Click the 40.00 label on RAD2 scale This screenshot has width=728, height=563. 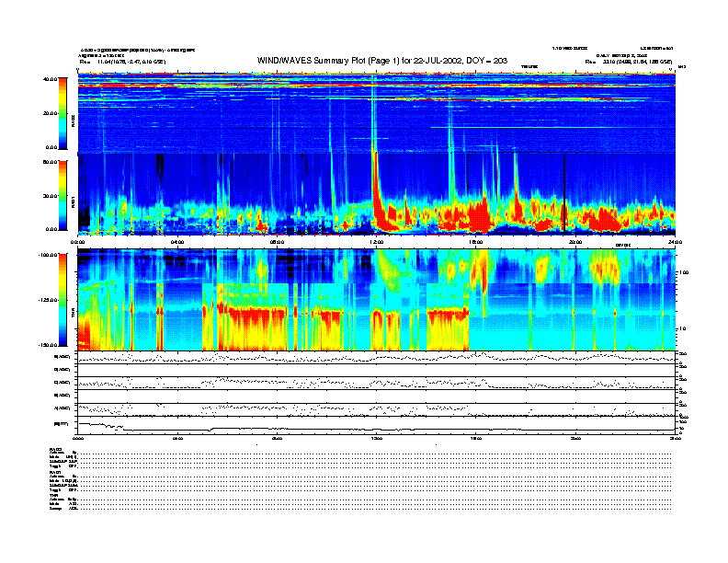[x=50, y=79]
